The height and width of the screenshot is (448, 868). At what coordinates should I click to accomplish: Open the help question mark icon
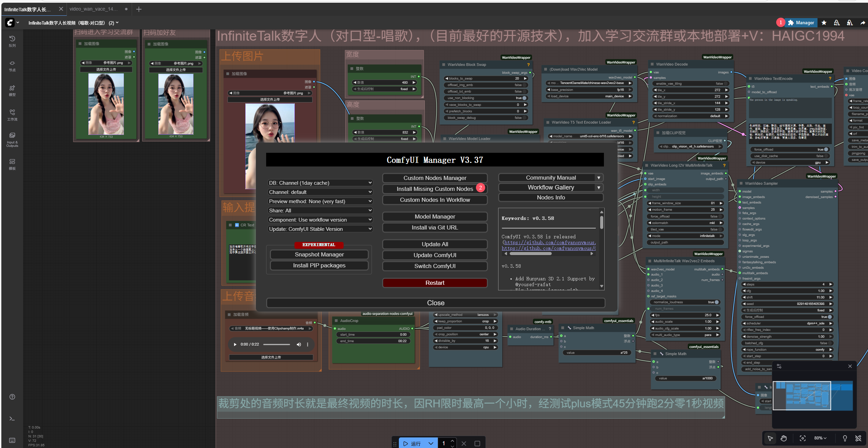point(12,397)
